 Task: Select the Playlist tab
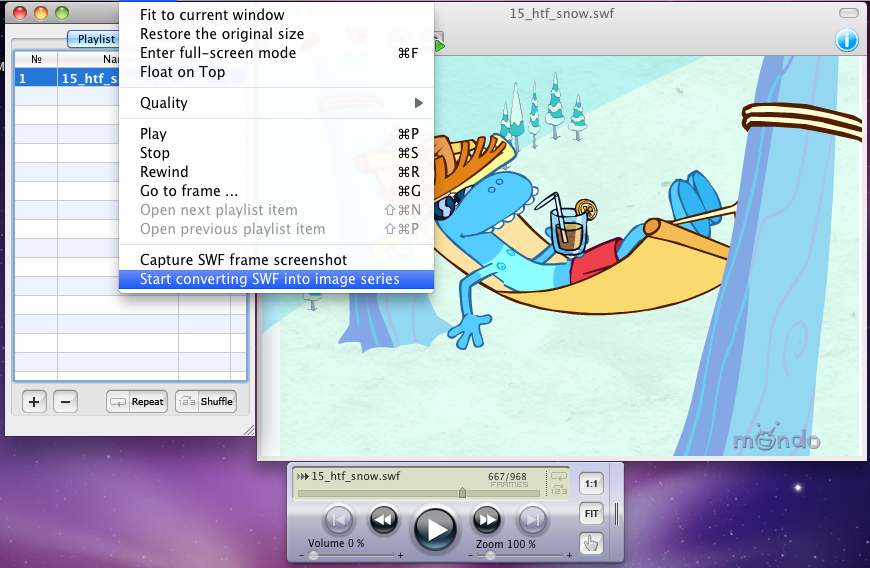(x=93, y=39)
